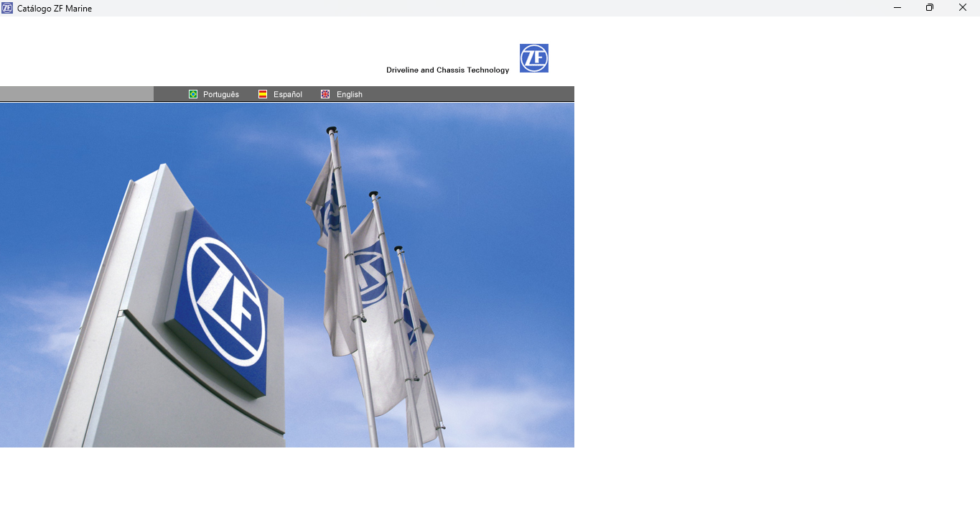Screen dimensions: 980x515
Task: Close the Catálogo ZF Marine window
Action: coord(963,8)
